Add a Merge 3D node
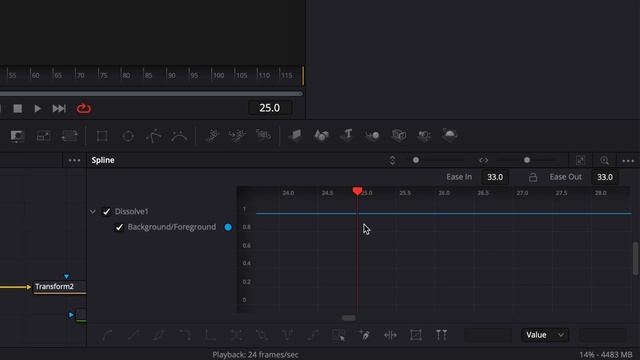Viewport: 640px width, 360px height. (373, 135)
